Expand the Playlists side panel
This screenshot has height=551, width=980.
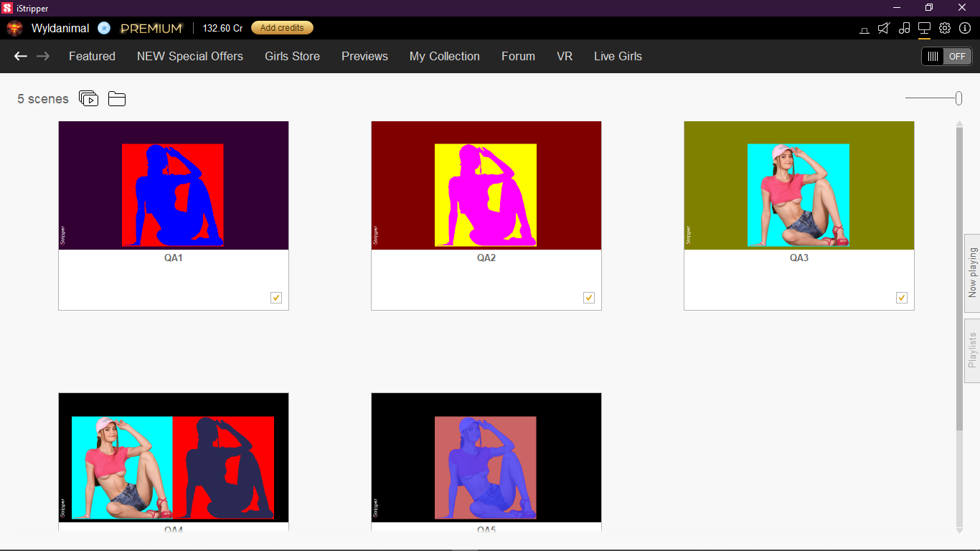click(972, 350)
